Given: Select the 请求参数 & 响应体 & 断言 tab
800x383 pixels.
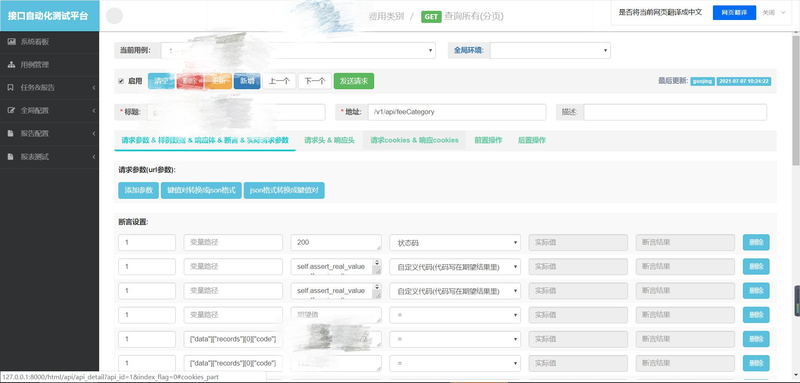Looking at the screenshot, I should pyautogui.click(x=205, y=140).
